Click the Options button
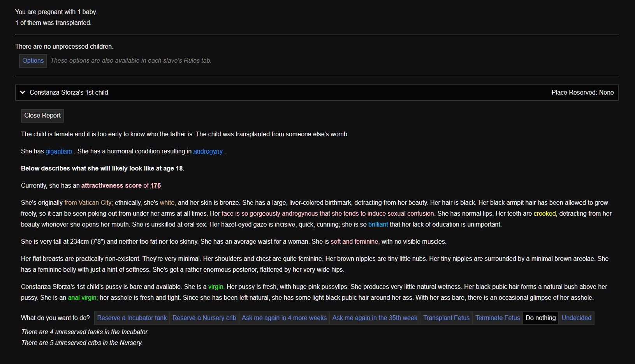Image resolution: width=635 pixels, height=364 pixels. point(33,61)
